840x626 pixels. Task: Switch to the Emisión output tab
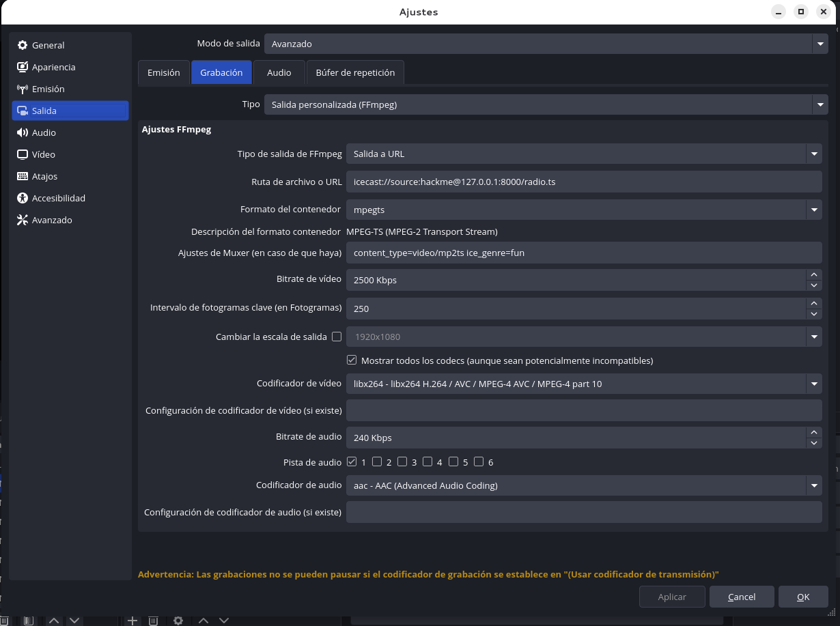tap(164, 72)
